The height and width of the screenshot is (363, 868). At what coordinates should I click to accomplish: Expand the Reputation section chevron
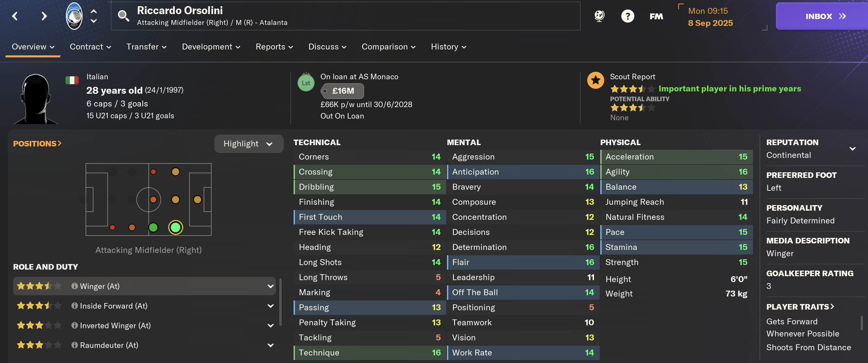tap(852, 149)
